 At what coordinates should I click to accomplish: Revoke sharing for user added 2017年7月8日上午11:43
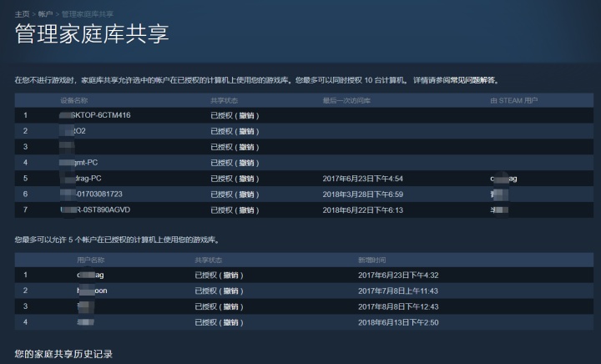pos(230,291)
